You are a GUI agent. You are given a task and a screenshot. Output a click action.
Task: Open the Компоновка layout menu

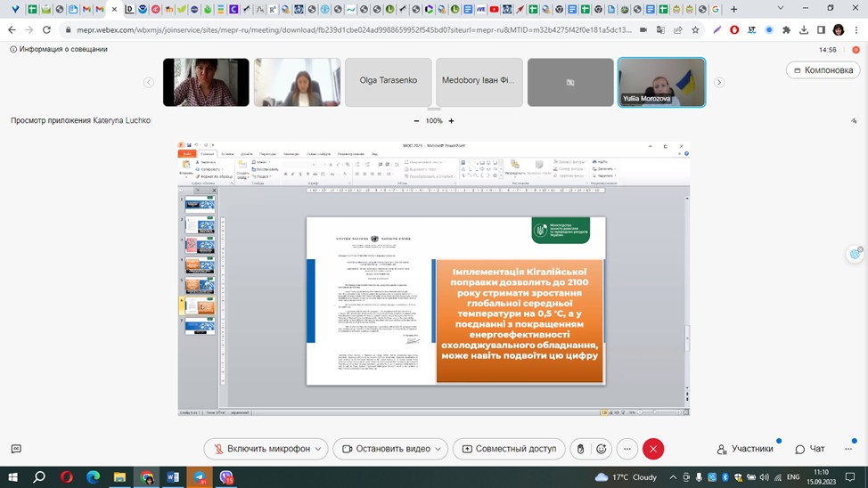823,70
